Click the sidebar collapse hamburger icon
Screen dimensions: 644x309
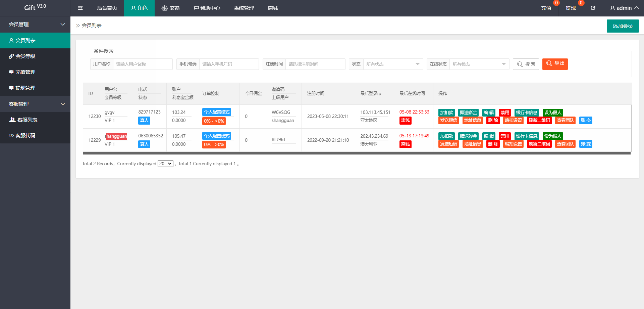click(80, 8)
